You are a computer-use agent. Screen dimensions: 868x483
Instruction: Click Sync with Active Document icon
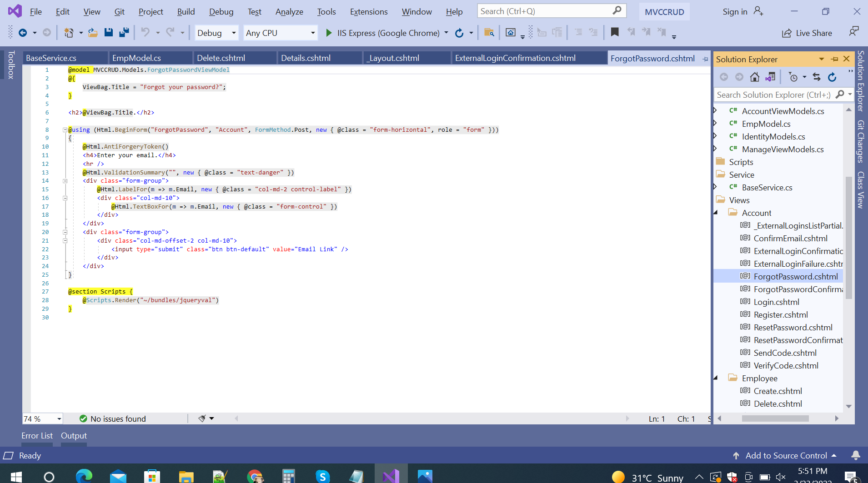[x=817, y=77]
